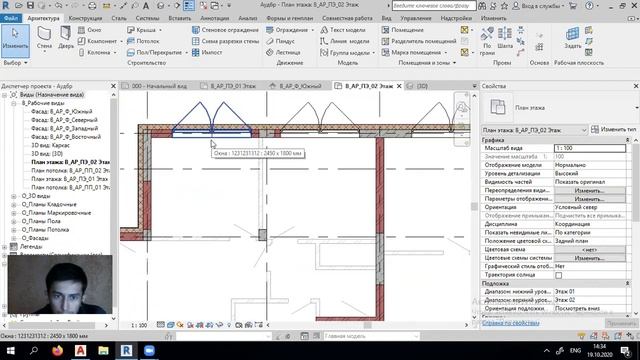Screen dimensions: 640x360
Task: Select the Потолок (Ceiling) tool
Action: pos(143,41)
